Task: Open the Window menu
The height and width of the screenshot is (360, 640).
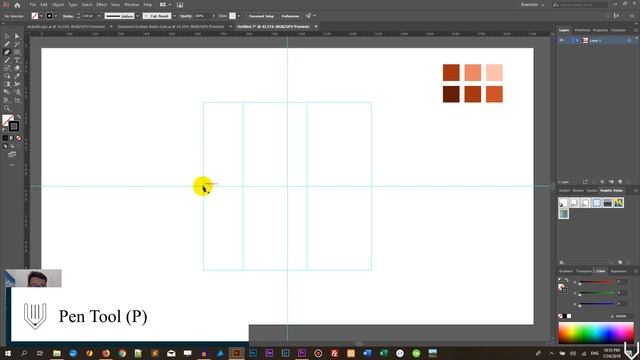Action: pyautogui.click(x=131, y=4)
